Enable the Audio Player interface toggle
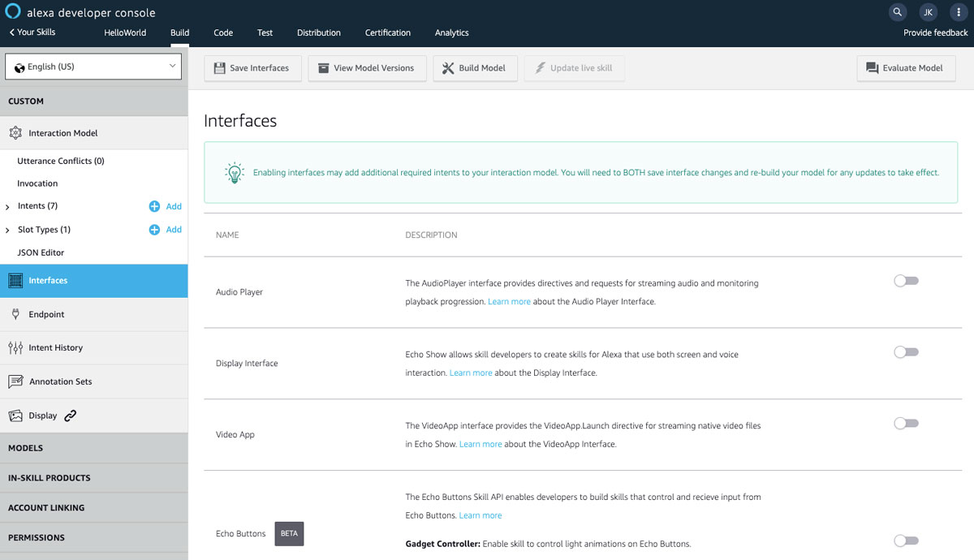 point(906,281)
